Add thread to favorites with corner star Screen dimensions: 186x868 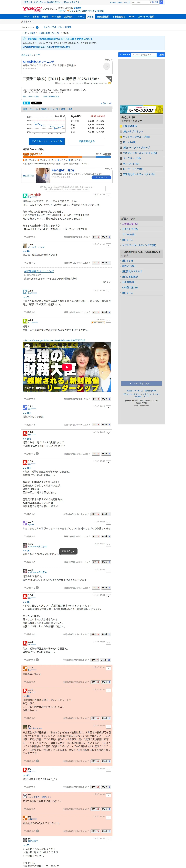[109, 79]
